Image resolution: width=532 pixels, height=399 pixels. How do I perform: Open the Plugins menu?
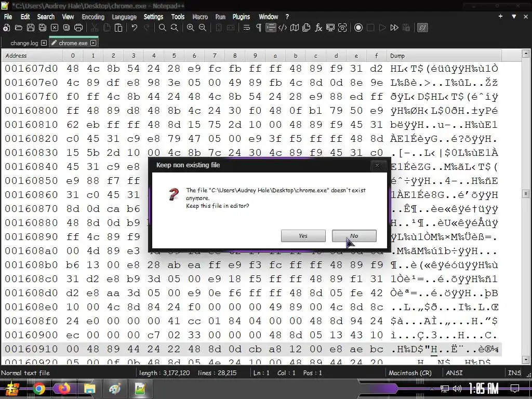241,17
